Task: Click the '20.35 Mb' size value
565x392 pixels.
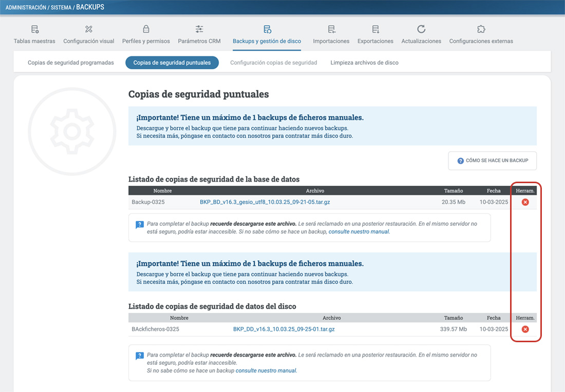Action: (454, 202)
